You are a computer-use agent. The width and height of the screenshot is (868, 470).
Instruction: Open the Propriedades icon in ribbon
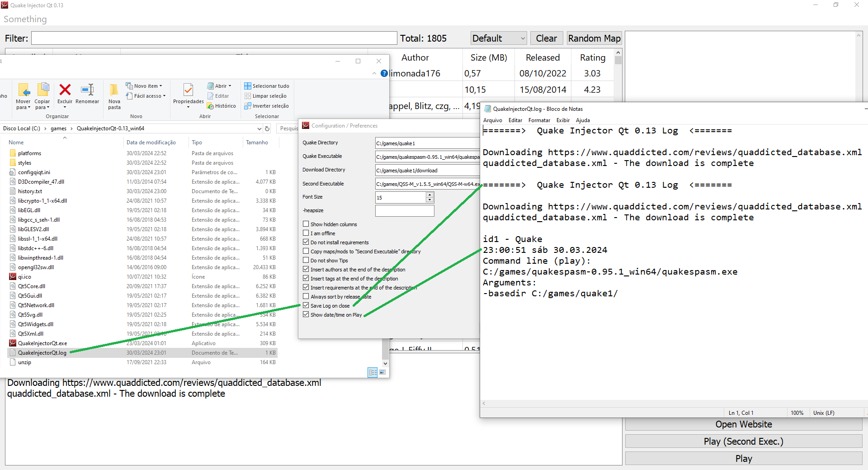coord(188,90)
